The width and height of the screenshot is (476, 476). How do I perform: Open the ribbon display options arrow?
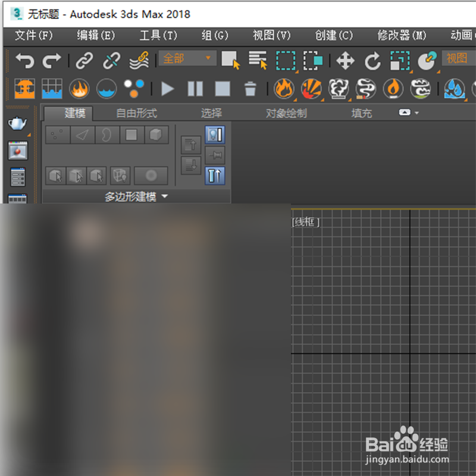(x=417, y=112)
